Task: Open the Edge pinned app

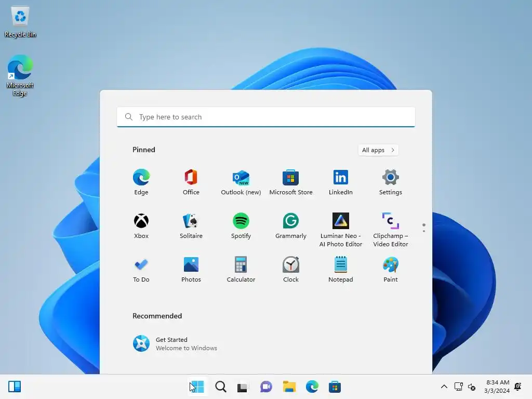Action: point(141,182)
